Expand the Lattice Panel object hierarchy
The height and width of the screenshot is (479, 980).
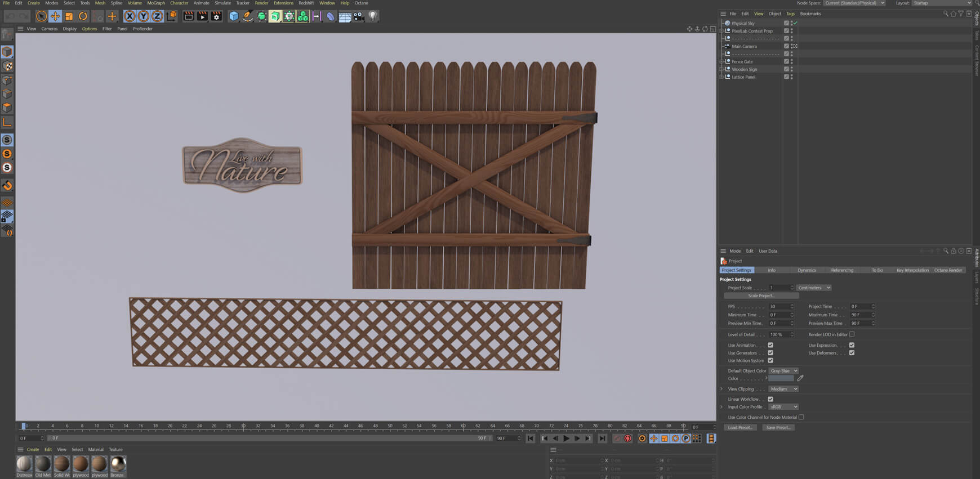pyautogui.click(x=721, y=77)
